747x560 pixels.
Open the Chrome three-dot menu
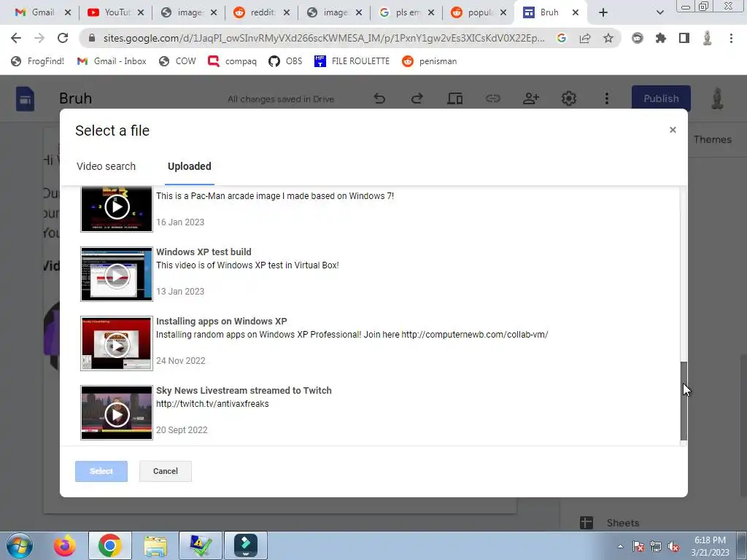(x=731, y=38)
